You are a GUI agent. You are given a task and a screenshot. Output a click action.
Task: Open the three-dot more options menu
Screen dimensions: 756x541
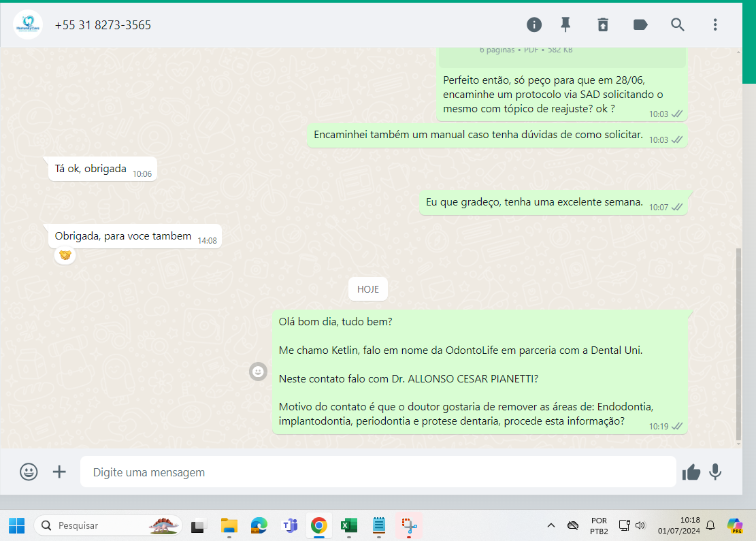(715, 24)
